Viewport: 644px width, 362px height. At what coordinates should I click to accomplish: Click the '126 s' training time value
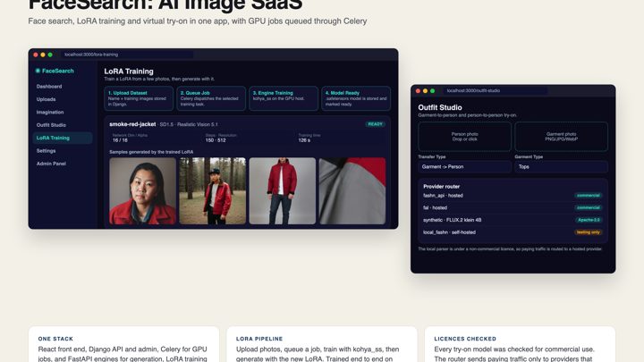coord(304,140)
